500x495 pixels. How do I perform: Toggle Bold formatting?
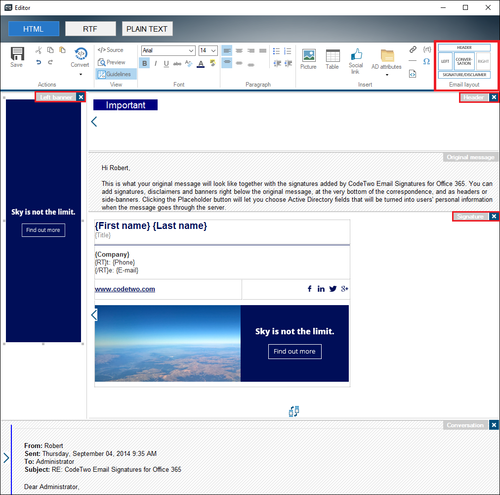[x=144, y=63]
